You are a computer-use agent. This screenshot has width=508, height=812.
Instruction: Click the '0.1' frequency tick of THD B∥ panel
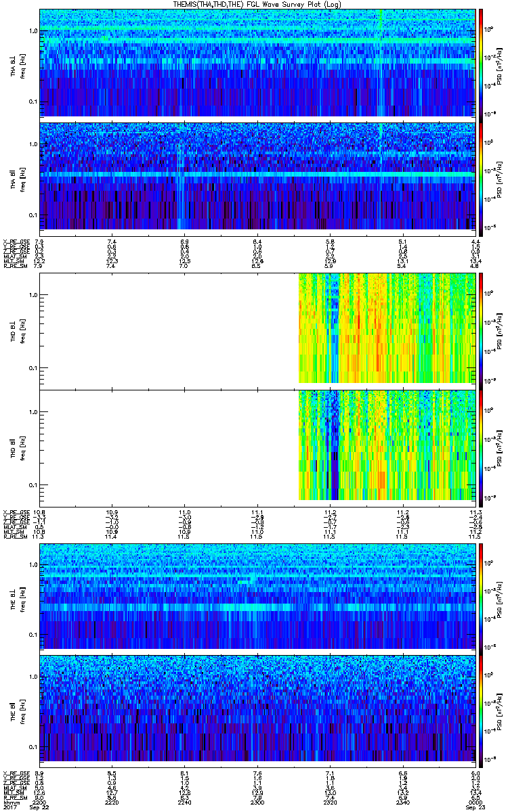pyautogui.click(x=33, y=485)
